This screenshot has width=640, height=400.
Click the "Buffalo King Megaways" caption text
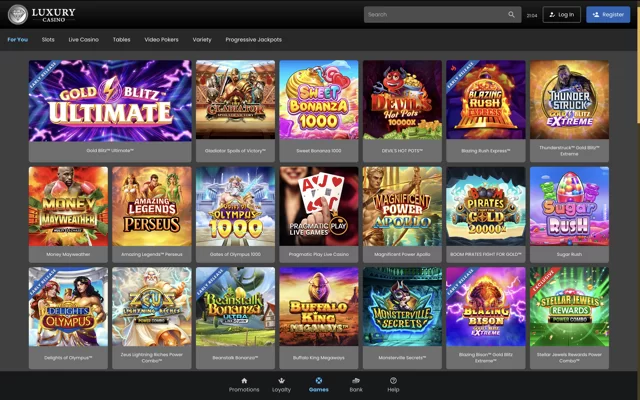(319, 358)
